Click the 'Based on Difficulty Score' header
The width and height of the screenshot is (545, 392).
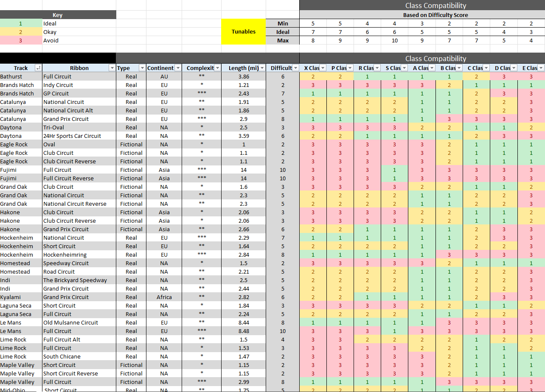tap(435, 15)
